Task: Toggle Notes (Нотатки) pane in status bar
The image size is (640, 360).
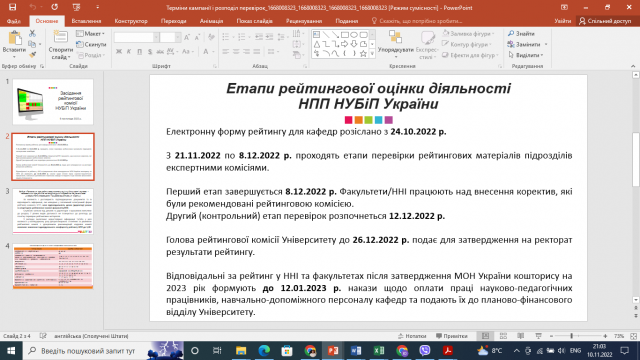Action: click(x=412, y=336)
